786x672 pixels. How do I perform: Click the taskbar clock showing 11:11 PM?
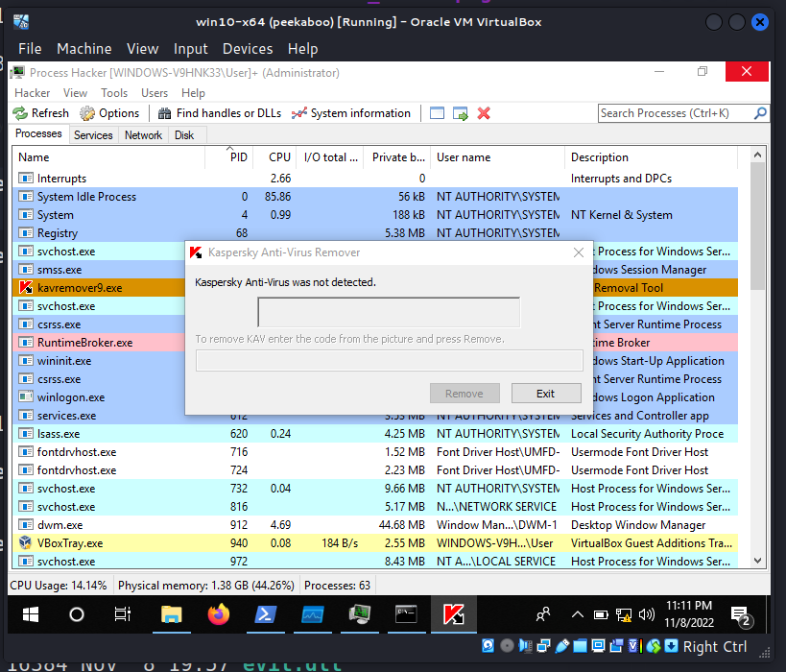coord(689,613)
